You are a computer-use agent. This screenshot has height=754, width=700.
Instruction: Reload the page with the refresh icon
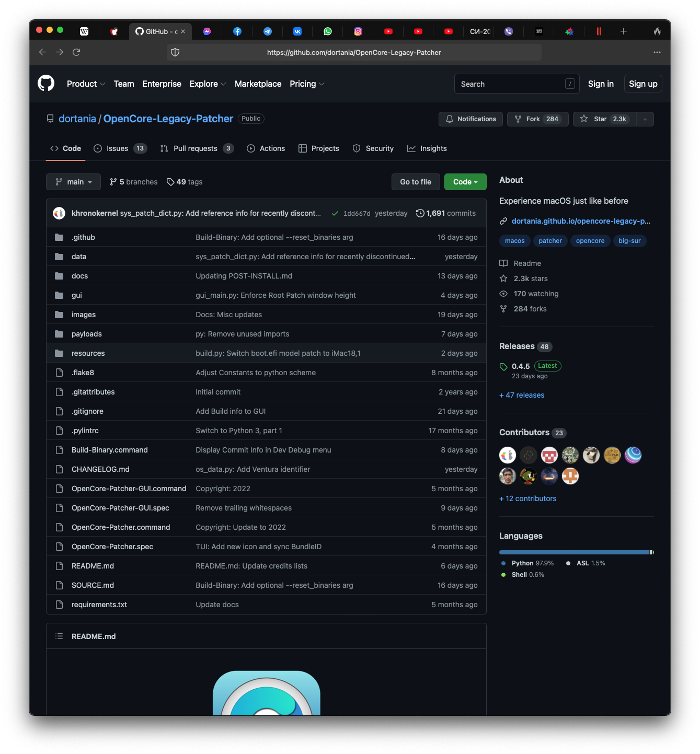[x=76, y=52]
